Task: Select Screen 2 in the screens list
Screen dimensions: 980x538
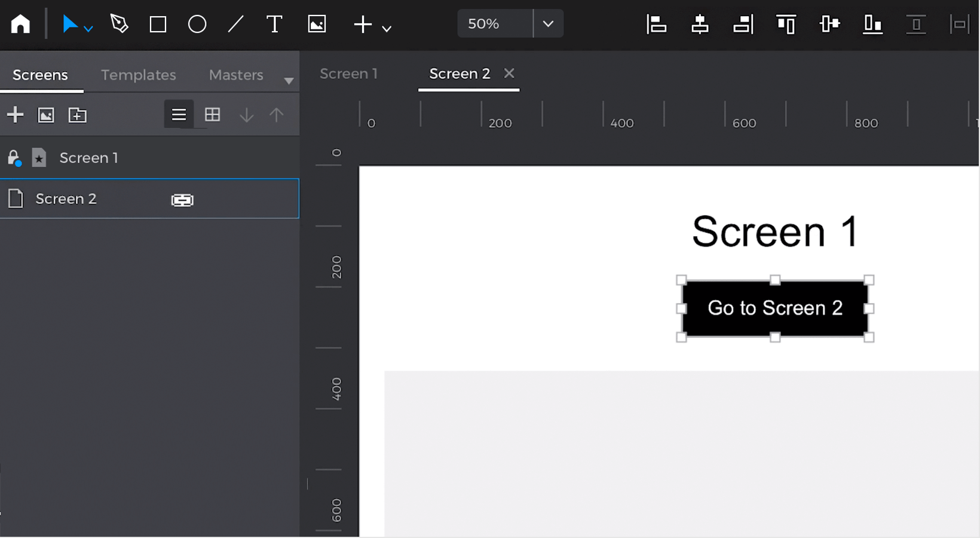Action: pyautogui.click(x=149, y=198)
